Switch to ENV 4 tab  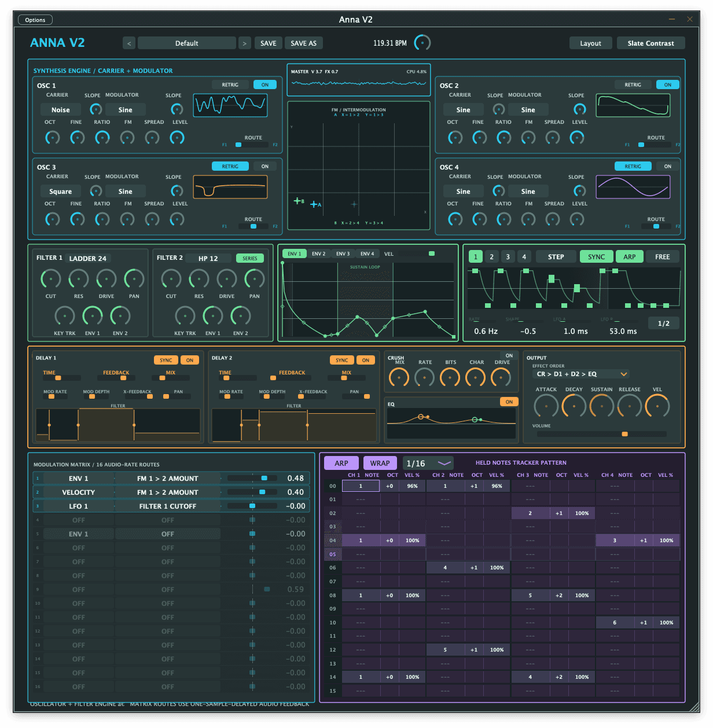[367, 253]
